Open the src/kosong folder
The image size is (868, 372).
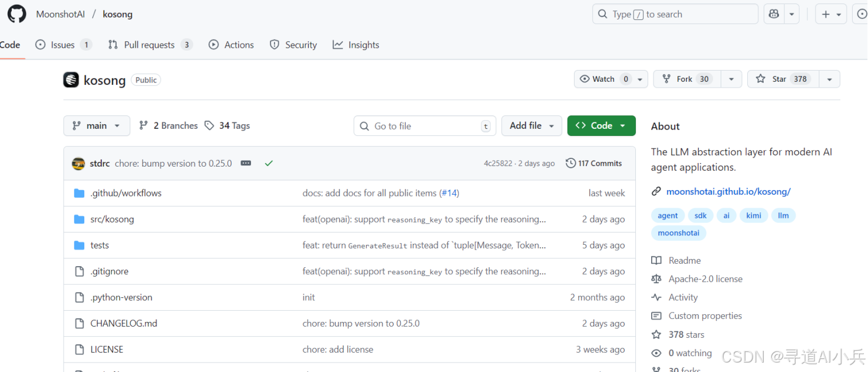point(112,219)
